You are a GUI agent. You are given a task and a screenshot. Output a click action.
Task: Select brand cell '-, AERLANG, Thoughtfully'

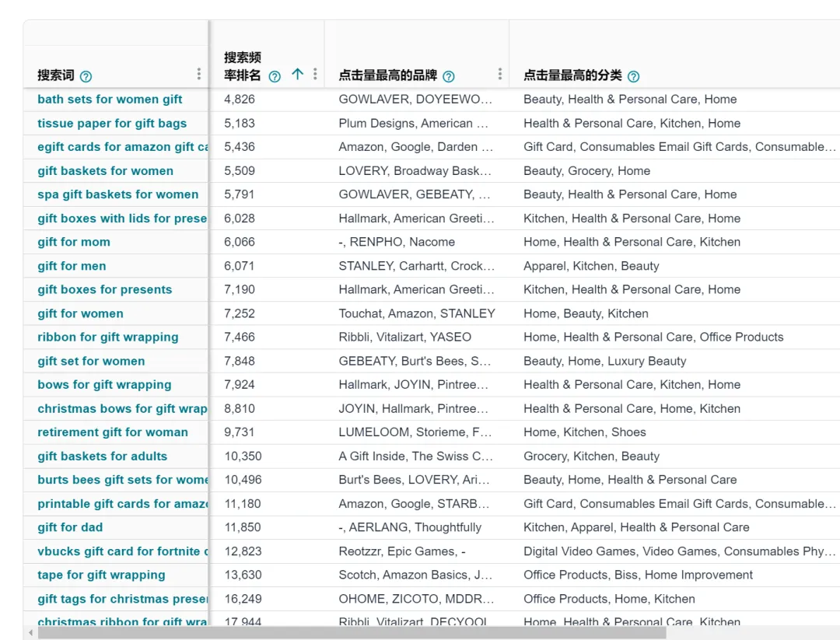pyautogui.click(x=410, y=527)
